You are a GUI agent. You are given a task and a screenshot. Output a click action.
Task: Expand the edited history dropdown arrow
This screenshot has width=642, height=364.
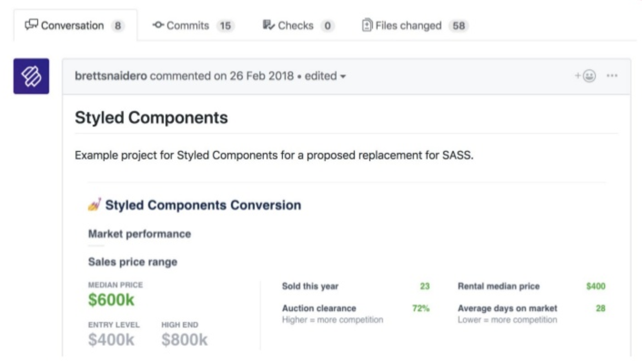(x=343, y=77)
